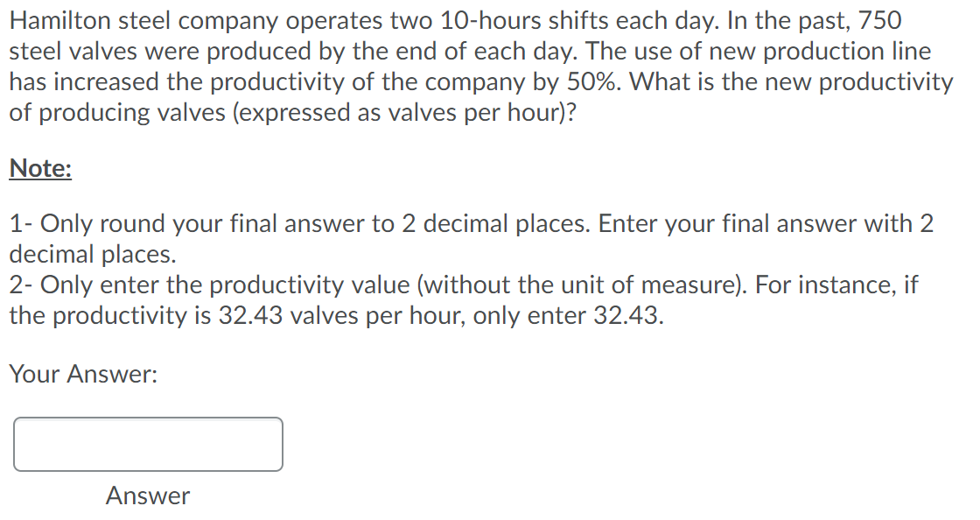Click the left edge of the answer box
Image resolution: width=980 pixels, height=520 pixels.
[x=16, y=444]
